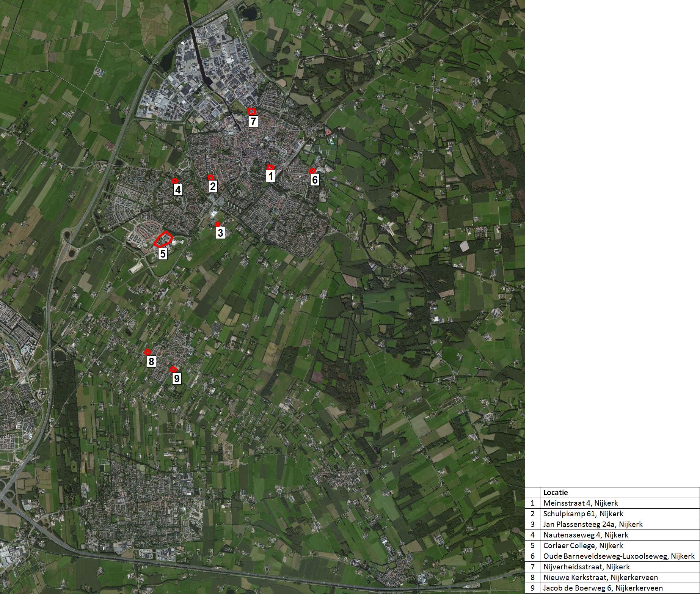Click the map label numbered 3
Viewport: 700px width, 594px height.
click(x=220, y=233)
